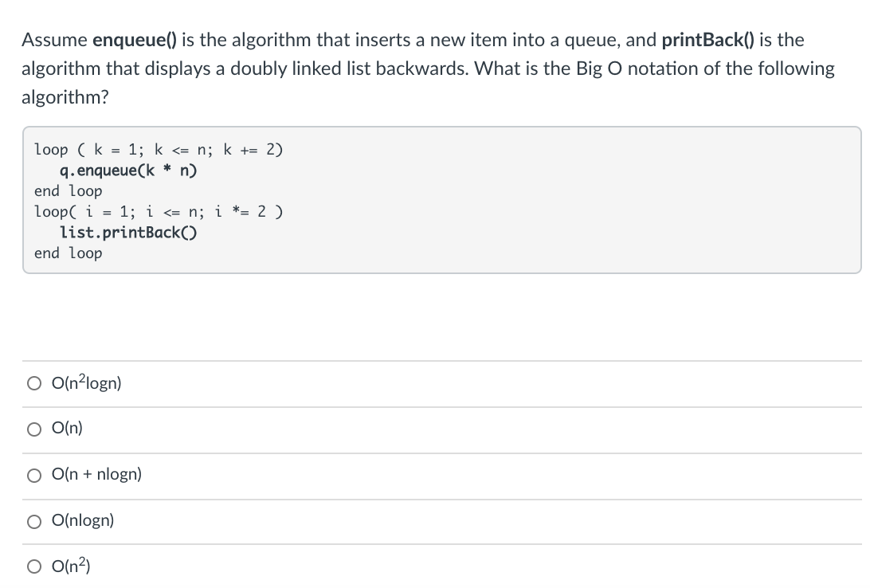The image size is (870, 588).
Task: Pick the O(n + nlogn) radio button
Action: coord(34,476)
